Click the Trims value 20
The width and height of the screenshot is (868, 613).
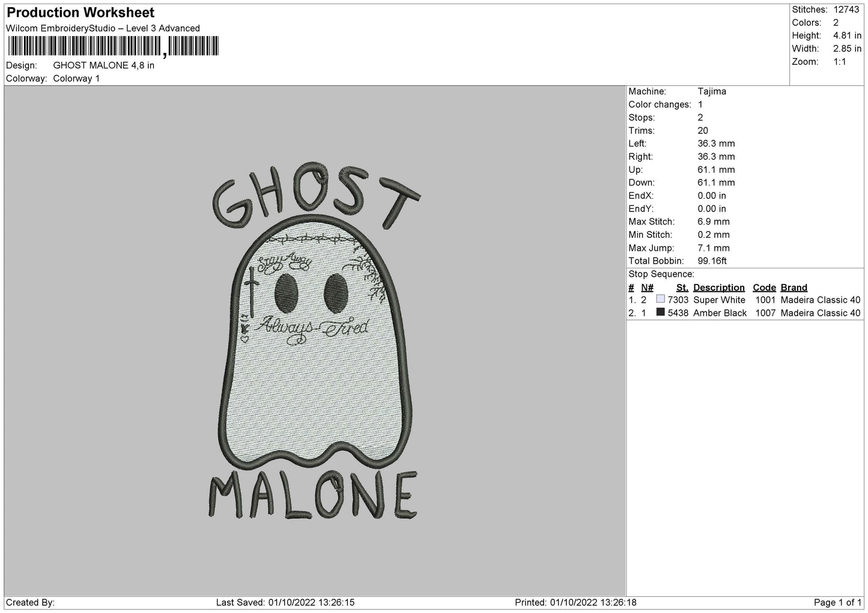(703, 131)
